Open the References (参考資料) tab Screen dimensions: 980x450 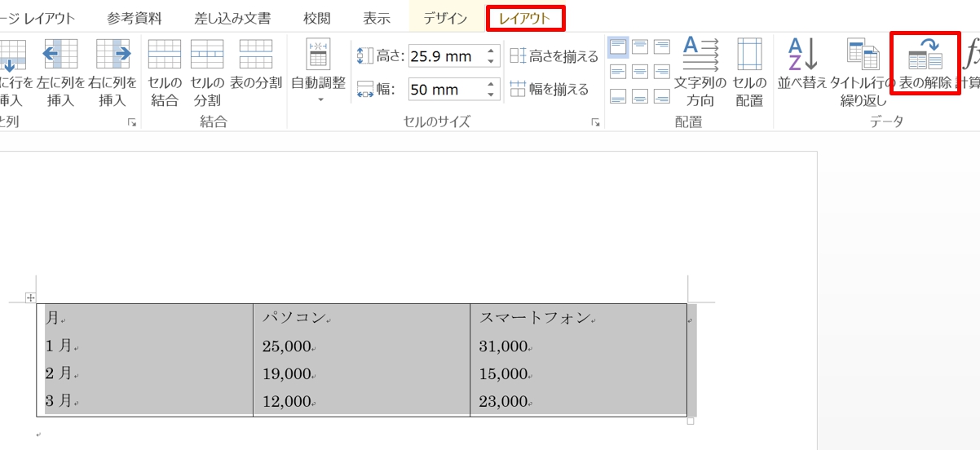coord(135,18)
